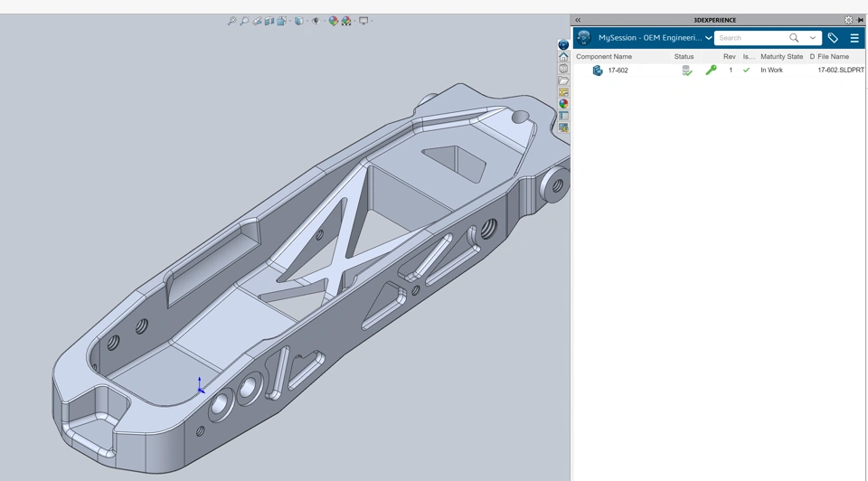Click the '17-602.SLDPRT' file name cell
Viewport: 868px width, 481px height.
click(840, 71)
